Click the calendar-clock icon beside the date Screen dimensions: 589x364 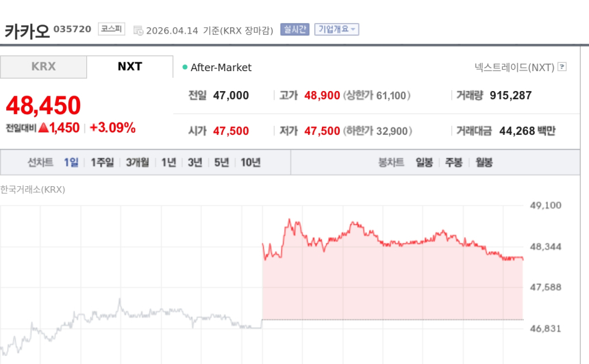[x=138, y=30]
